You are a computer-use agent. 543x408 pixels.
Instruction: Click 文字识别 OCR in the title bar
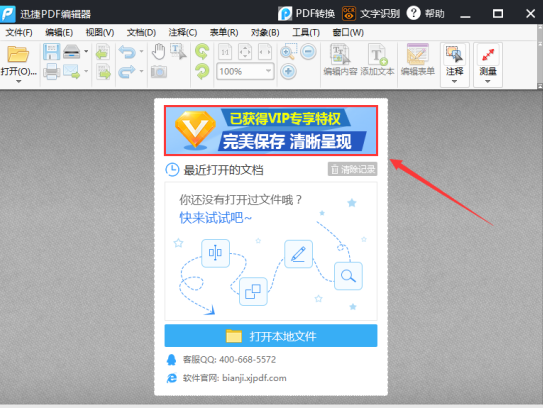[371, 14]
